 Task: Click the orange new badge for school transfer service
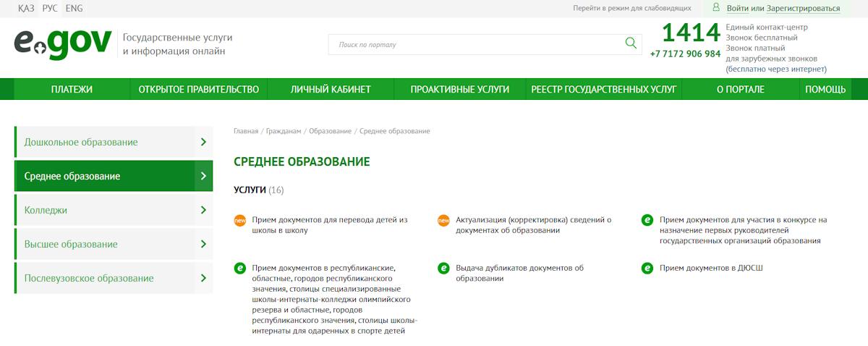coord(240,220)
